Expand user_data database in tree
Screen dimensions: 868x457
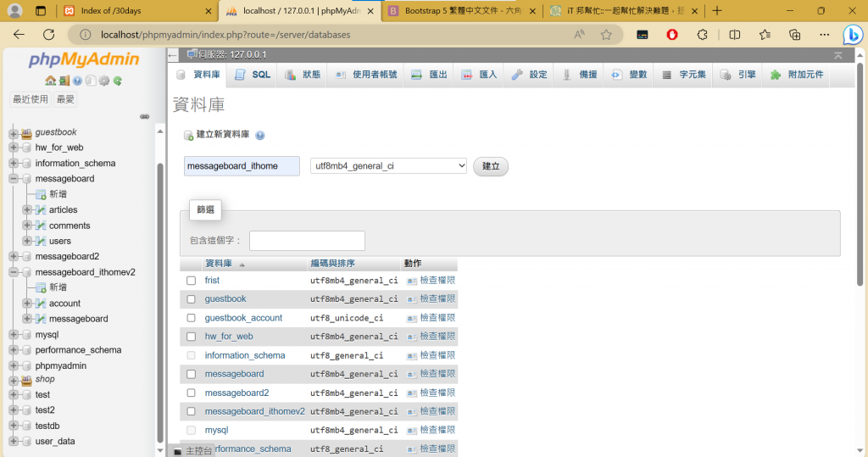tap(14, 442)
